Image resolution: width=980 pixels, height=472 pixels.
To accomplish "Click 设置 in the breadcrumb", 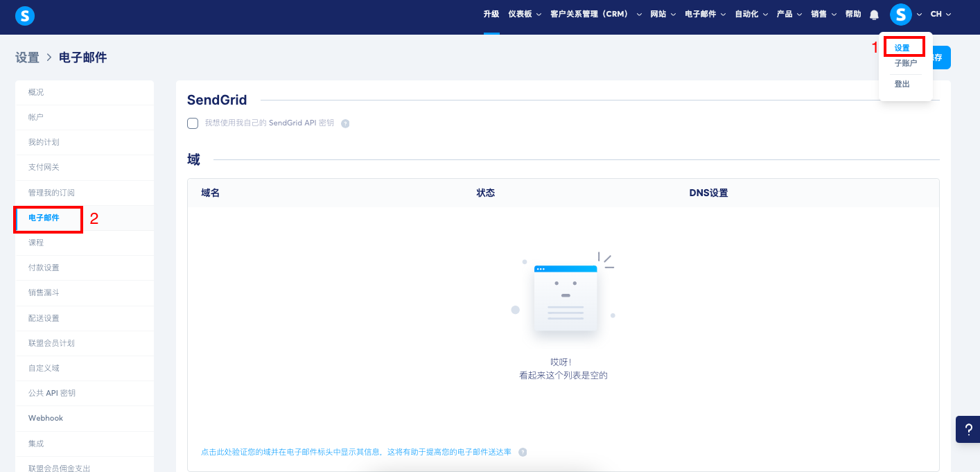I will [27, 58].
